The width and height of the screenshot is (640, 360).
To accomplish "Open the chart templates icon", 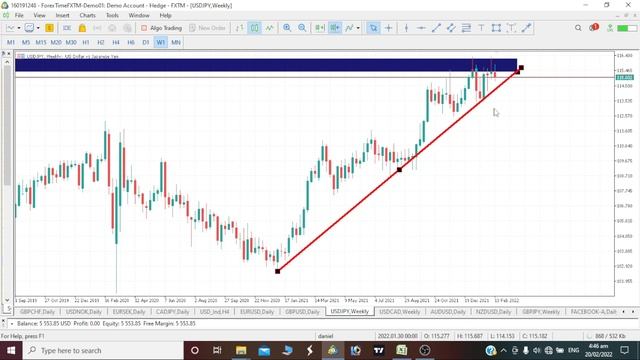I will pos(29,28).
